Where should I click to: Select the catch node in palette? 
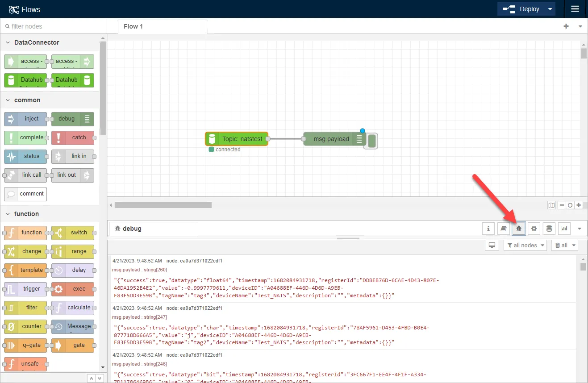pyautogui.click(x=72, y=137)
